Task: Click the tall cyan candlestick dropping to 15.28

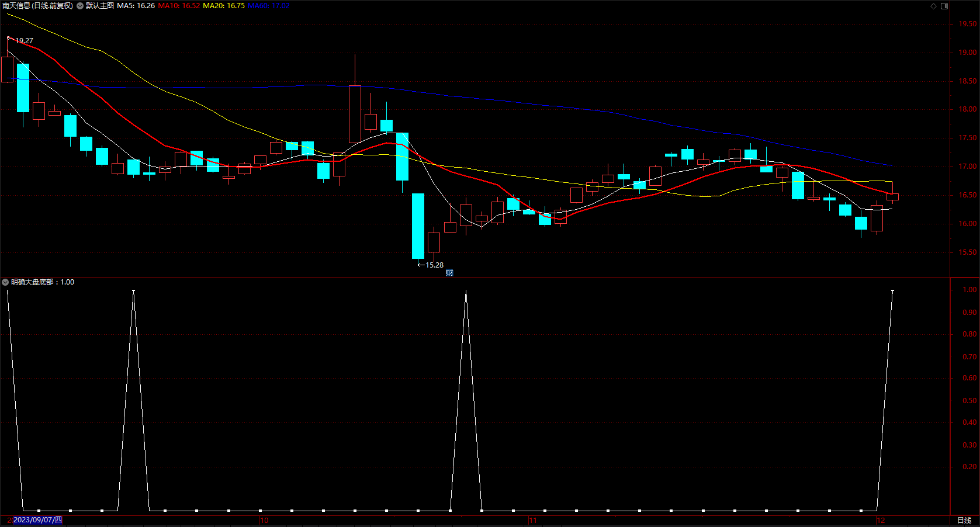Action: (418, 226)
